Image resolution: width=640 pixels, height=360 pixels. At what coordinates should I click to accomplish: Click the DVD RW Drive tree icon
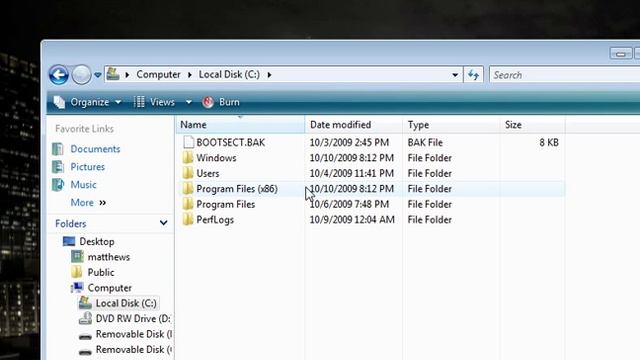pyautogui.click(x=85, y=318)
